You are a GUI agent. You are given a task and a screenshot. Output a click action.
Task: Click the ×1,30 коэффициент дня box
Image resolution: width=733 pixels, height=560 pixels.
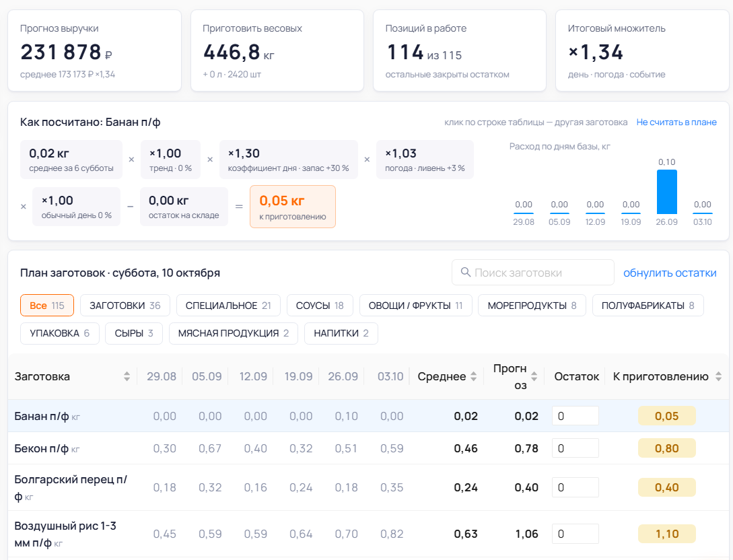point(289,160)
